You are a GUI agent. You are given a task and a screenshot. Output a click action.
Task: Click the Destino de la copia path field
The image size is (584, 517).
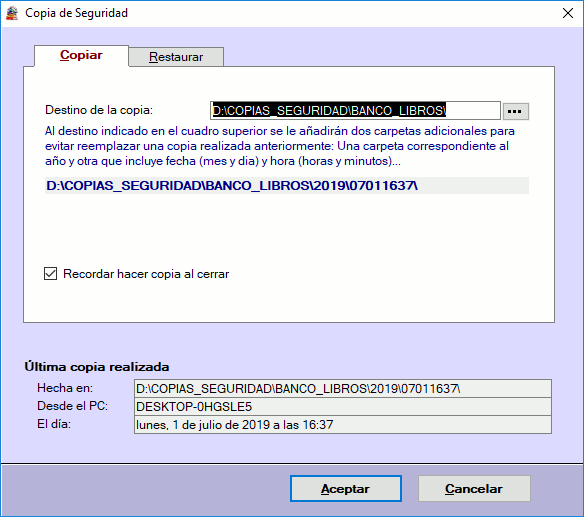(x=355, y=111)
